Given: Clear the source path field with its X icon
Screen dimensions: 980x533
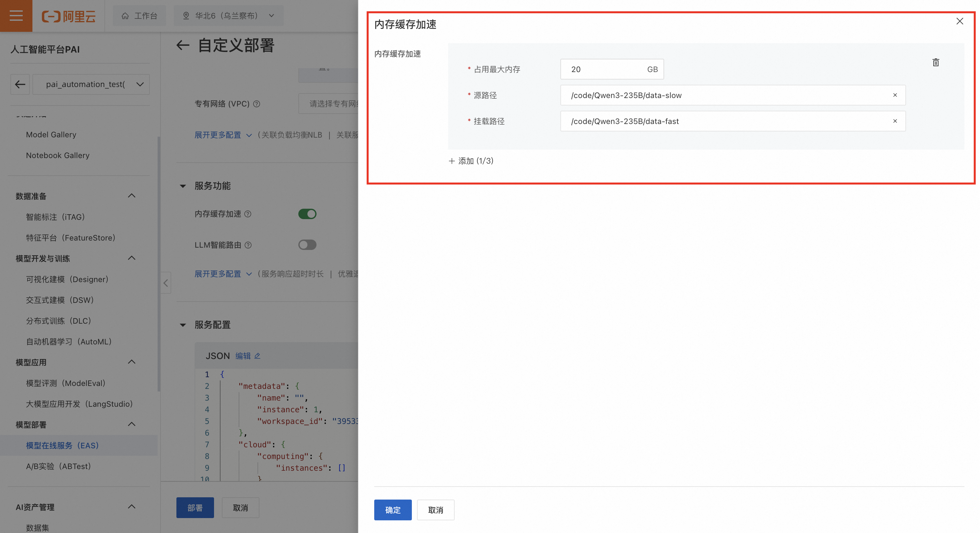Looking at the screenshot, I should 895,95.
